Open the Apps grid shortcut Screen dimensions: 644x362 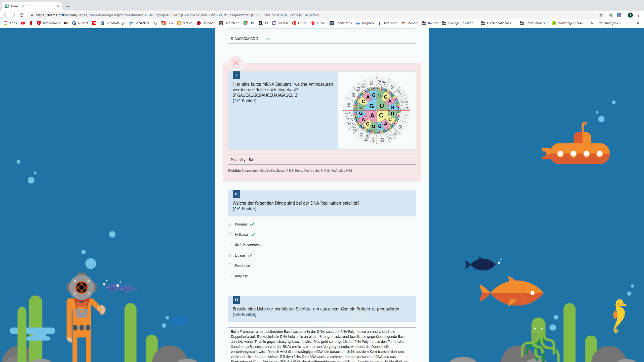10,23
